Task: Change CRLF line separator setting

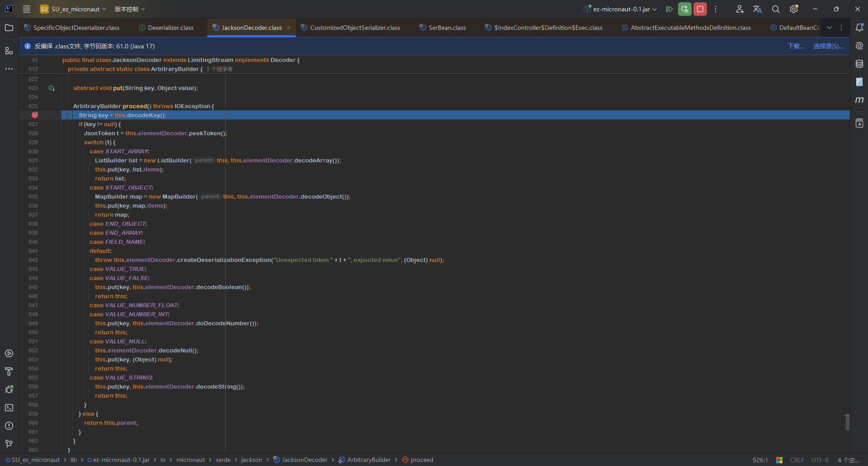Action: (797, 460)
